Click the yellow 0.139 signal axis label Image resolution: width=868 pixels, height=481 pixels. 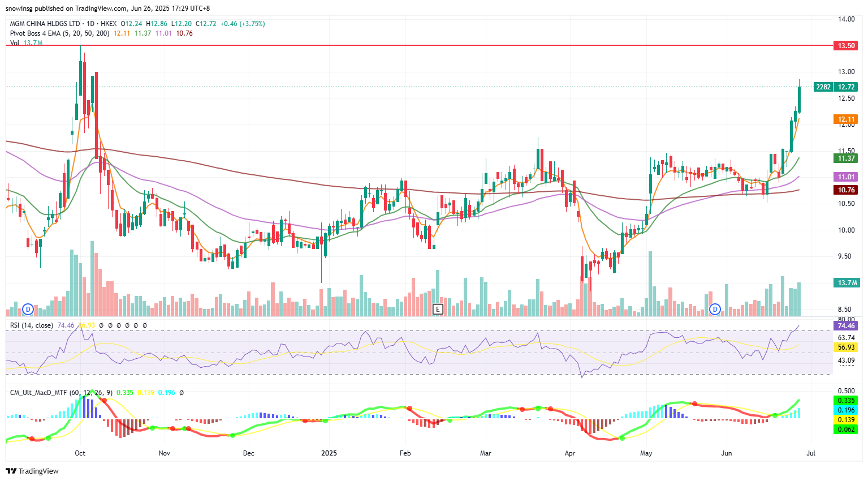[x=846, y=419]
